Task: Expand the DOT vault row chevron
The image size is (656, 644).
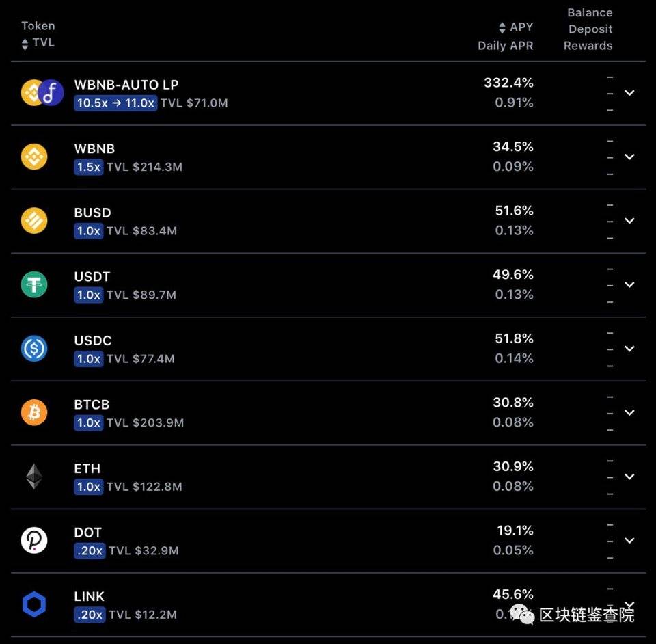Action: coord(629,540)
